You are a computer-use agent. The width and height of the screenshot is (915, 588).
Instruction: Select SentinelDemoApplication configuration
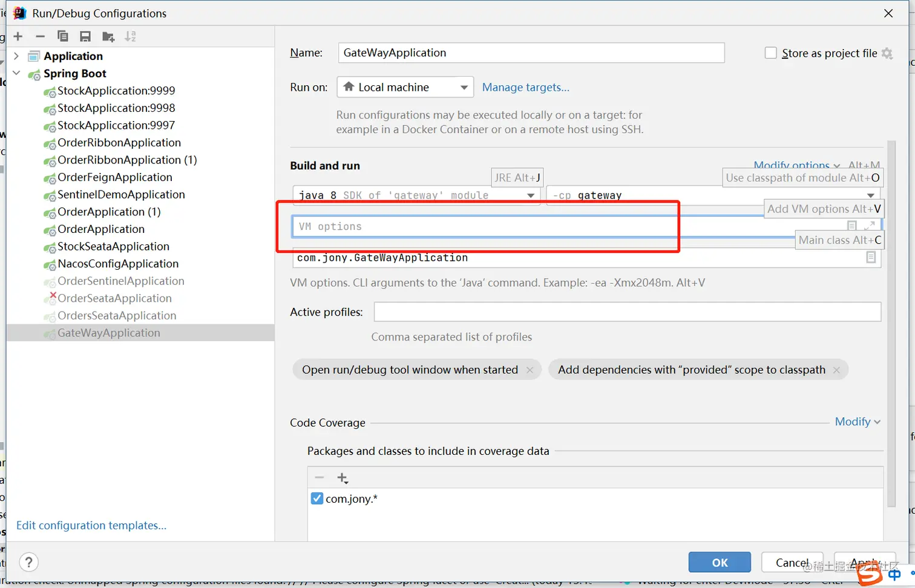click(121, 194)
